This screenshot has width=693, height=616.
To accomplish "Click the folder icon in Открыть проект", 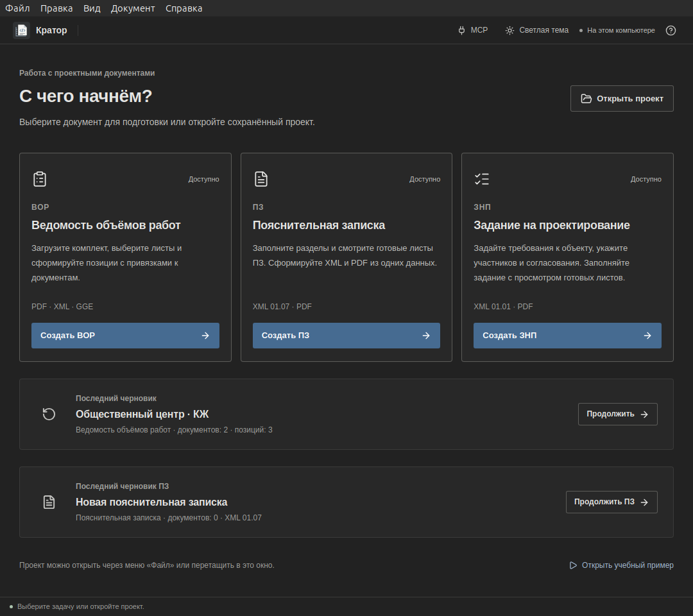I will coord(586,99).
